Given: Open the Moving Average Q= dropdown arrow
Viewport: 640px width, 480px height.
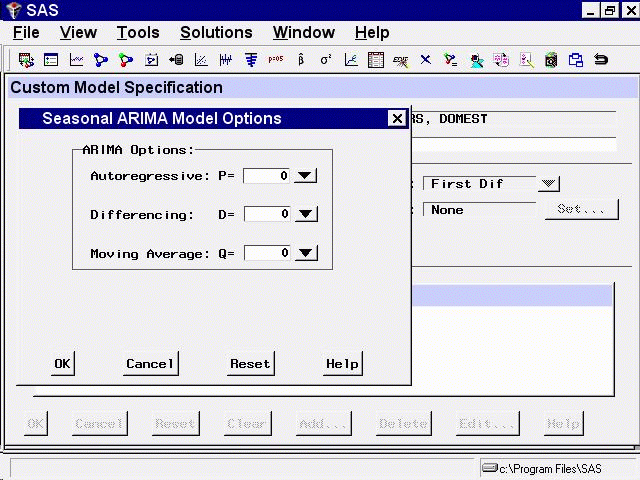Looking at the screenshot, I should point(306,253).
